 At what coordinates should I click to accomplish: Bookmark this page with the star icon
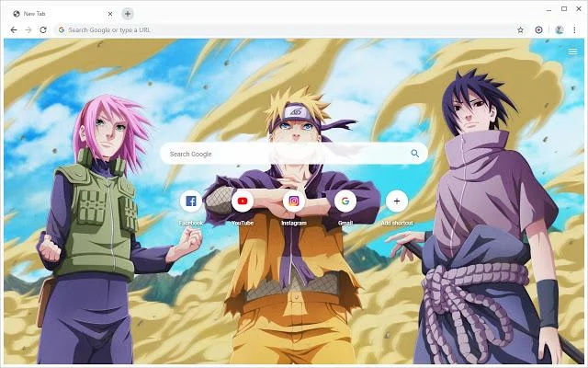point(521,29)
